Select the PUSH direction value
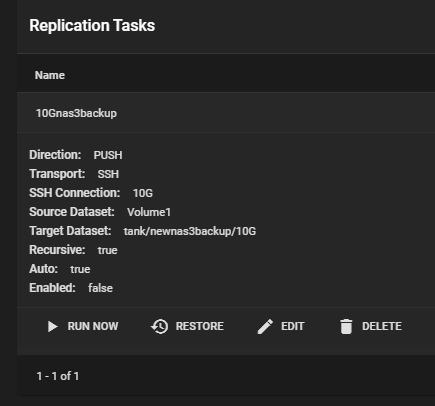435x406 pixels. click(x=108, y=155)
